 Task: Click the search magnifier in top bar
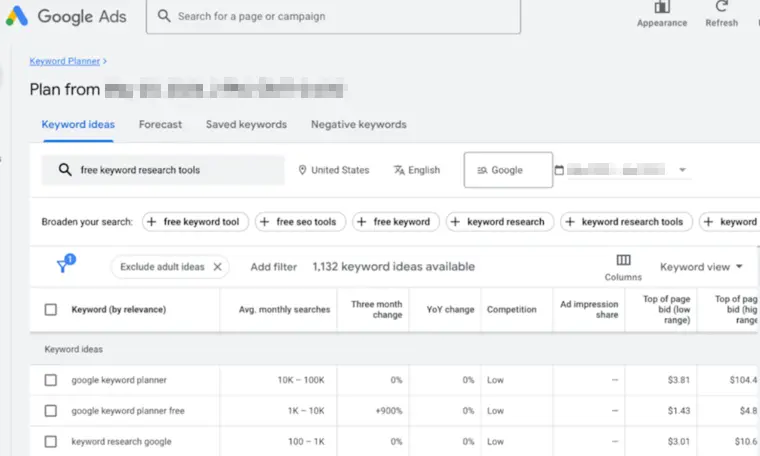point(164,16)
